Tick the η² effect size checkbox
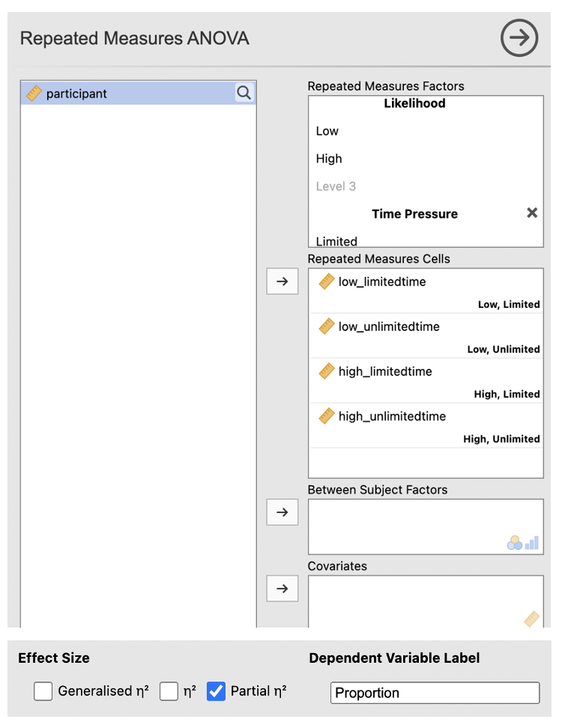This screenshot has width=562, height=728. tap(169, 691)
